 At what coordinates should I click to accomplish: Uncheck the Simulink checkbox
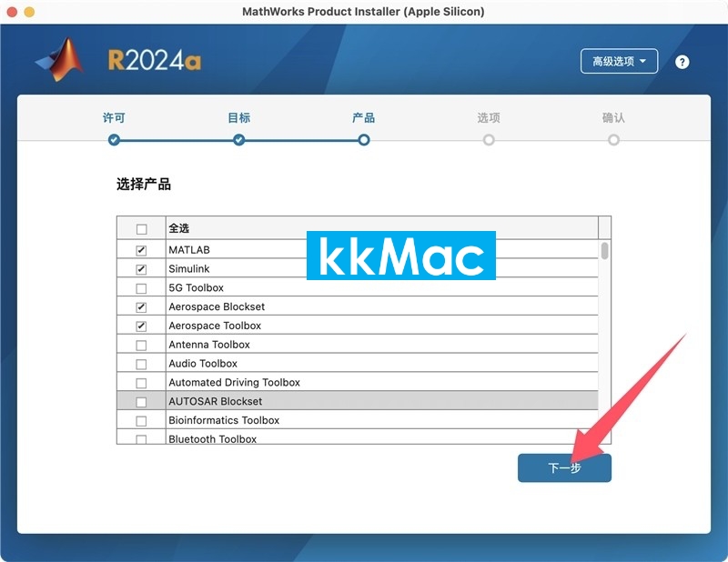pos(141,269)
